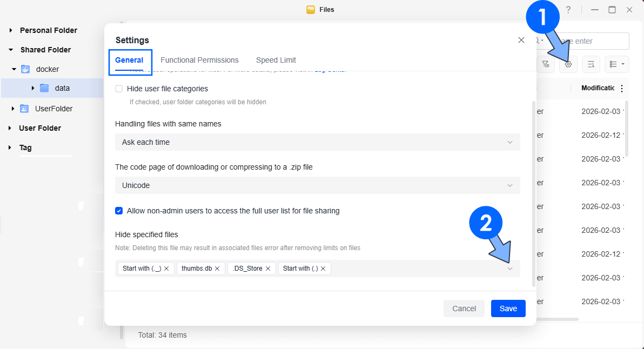This screenshot has width=644, height=349.
Task: Open the same-name handling dropdown
Action: (317, 142)
